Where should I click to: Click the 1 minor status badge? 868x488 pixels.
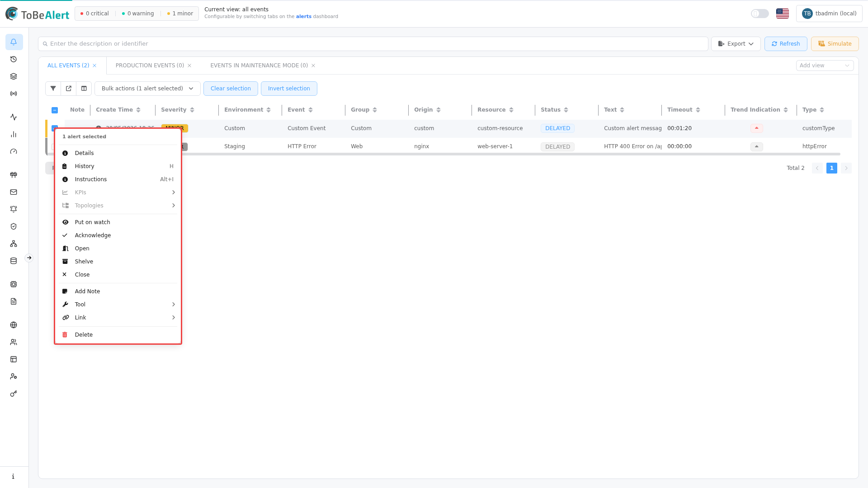pyautogui.click(x=180, y=14)
